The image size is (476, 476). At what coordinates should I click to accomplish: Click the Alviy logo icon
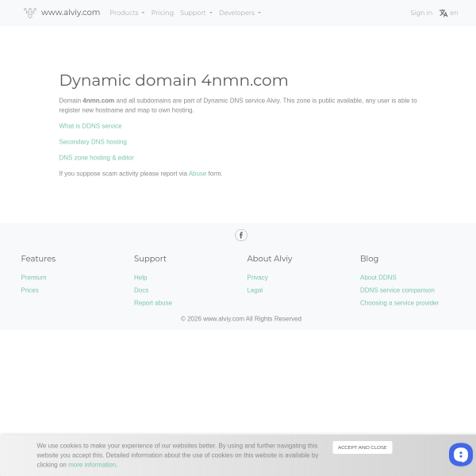(x=30, y=13)
